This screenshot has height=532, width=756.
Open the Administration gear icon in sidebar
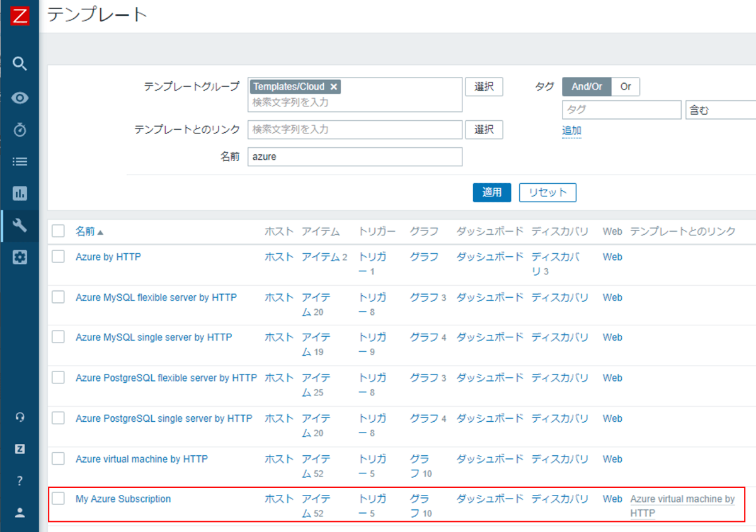tap(20, 257)
